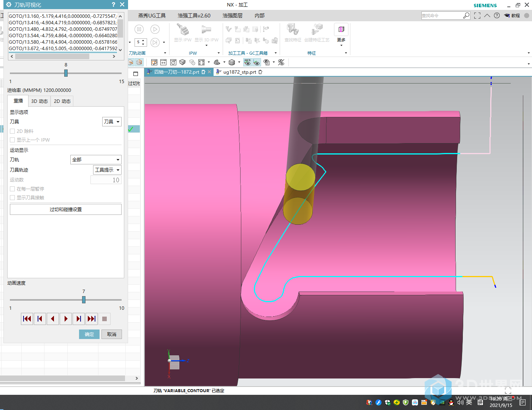Toggle the 在每一层暂停 checkbox
This screenshot has height=410, width=532.
(13, 189)
